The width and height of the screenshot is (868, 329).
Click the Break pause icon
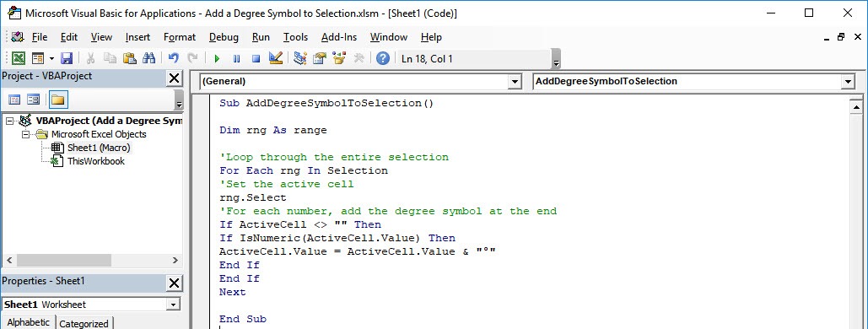coord(236,58)
